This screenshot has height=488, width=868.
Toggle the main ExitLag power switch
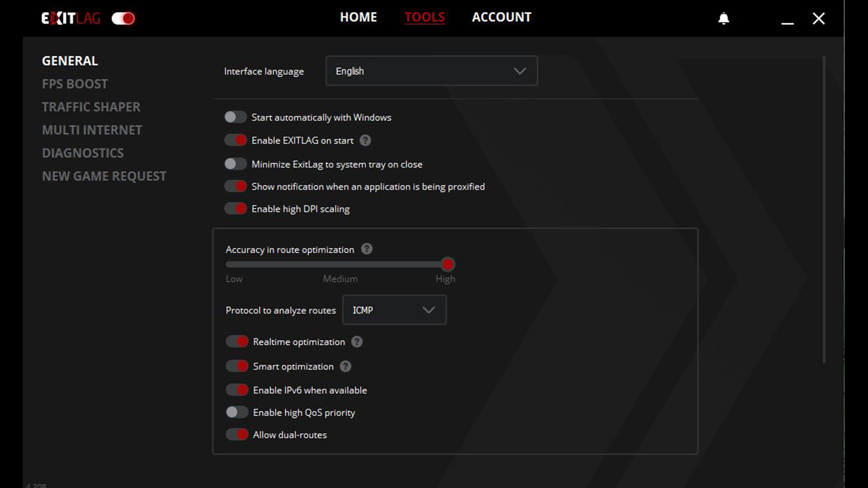point(123,18)
